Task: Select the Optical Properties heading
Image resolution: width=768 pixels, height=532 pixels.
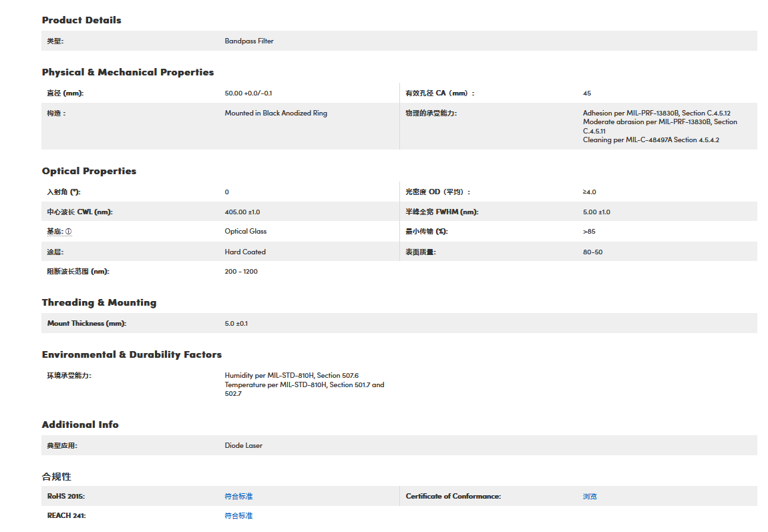Action: point(89,171)
